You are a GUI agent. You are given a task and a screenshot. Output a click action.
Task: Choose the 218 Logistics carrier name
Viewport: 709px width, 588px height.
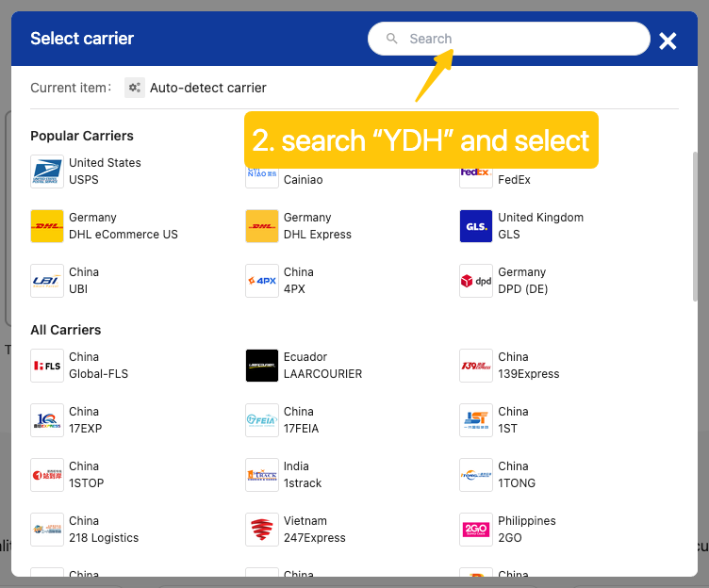[104, 538]
